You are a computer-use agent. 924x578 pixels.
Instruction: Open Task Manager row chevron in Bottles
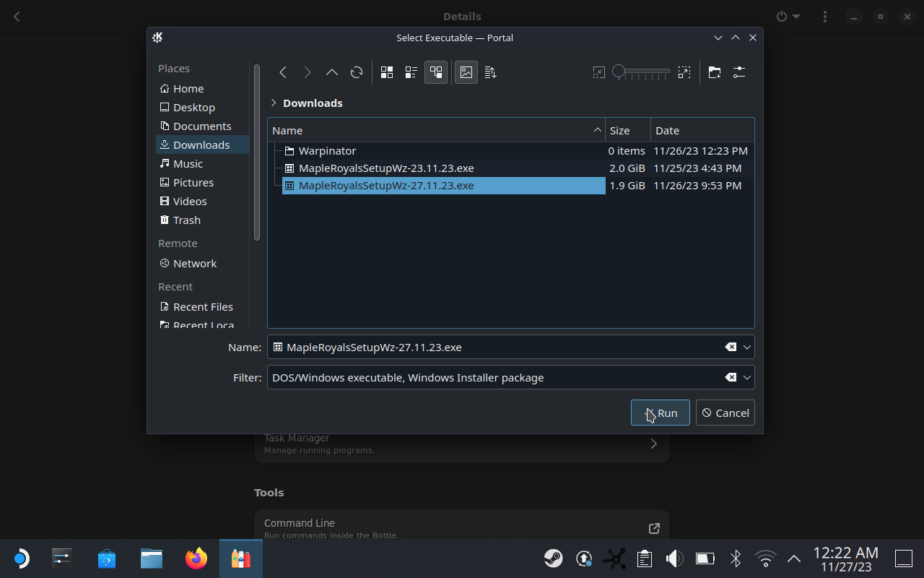tap(654, 444)
